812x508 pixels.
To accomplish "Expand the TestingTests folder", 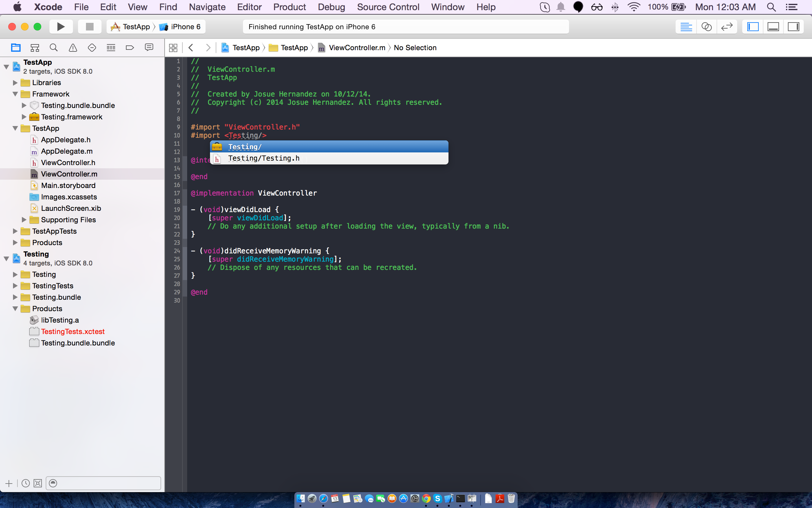I will point(15,286).
